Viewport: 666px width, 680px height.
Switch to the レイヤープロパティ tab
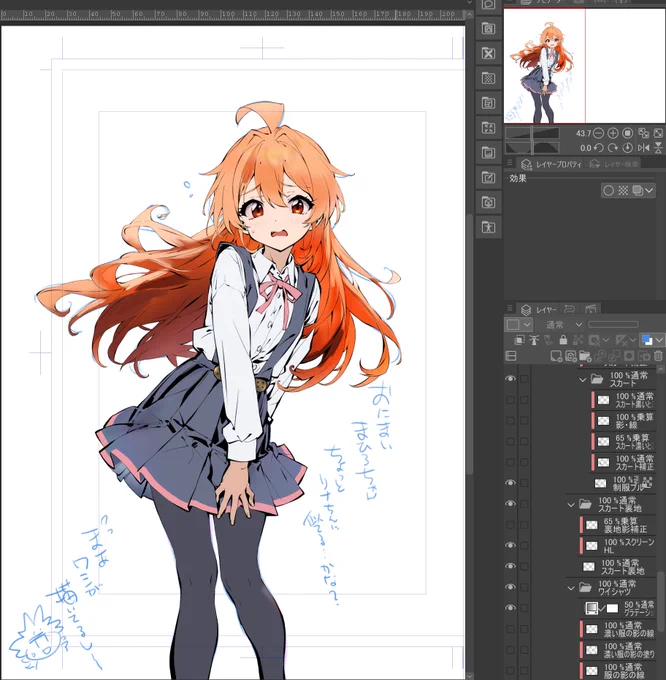tap(551, 163)
